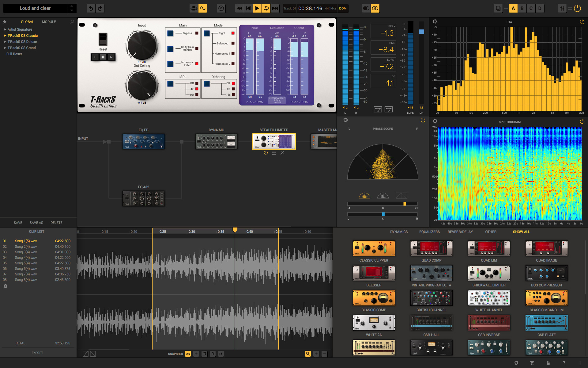
Task: Click the Save As button
Action: 36,222
